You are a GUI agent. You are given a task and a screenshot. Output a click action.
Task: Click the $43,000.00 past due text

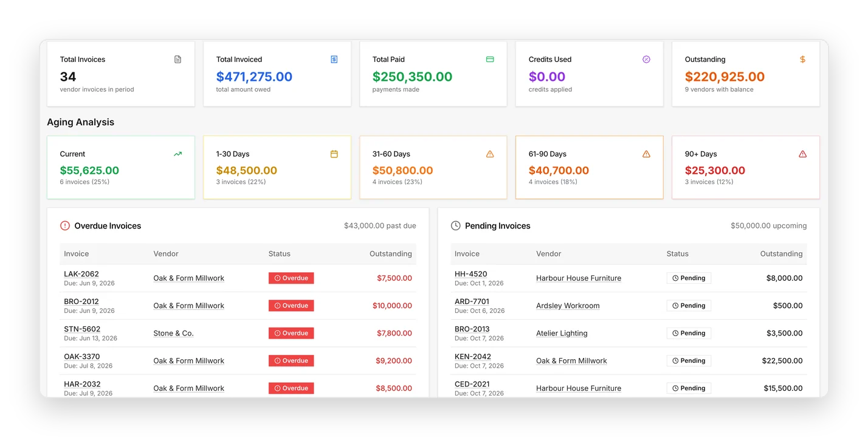(380, 226)
